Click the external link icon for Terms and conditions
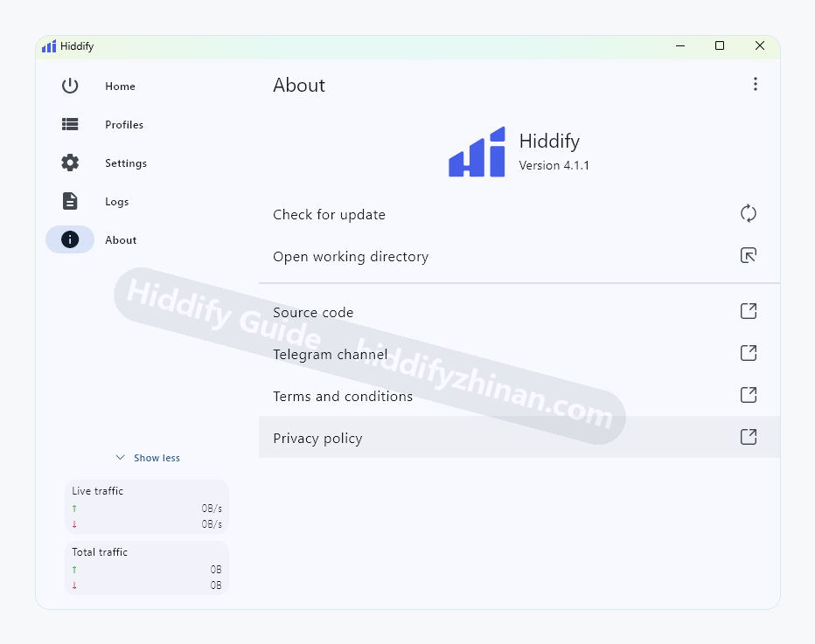The width and height of the screenshot is (815, 644). tap(749, 395)
